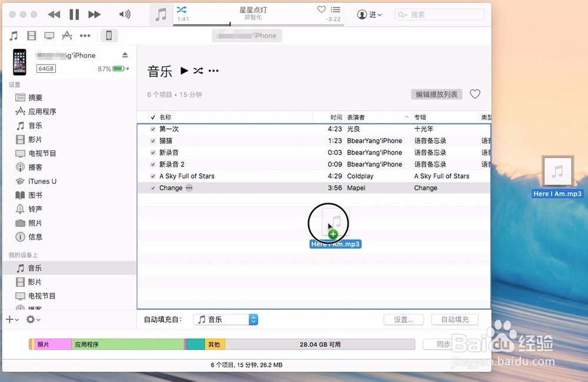The width and height of the screenshot is (588, 382).
Task: Switch to the TV Shows library icon
Action: coord(49,36)
